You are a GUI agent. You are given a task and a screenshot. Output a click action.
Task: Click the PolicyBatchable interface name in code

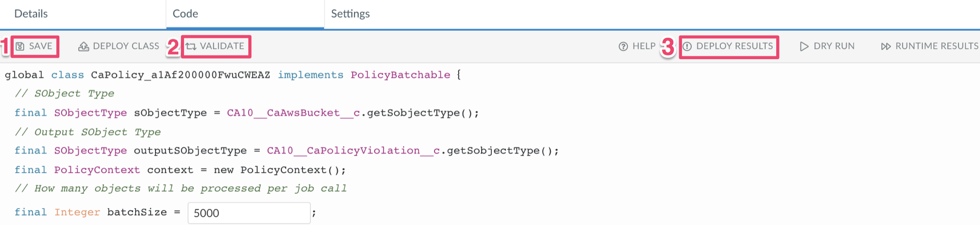pyautogui.click(x=400, y=75)
